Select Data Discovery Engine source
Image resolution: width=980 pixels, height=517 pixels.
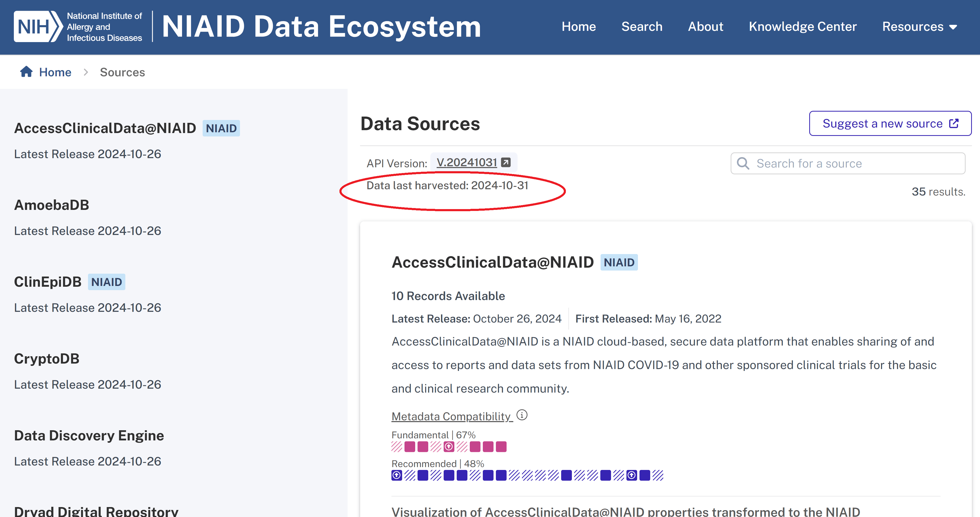pyautogui.click(x=89, y=435)
